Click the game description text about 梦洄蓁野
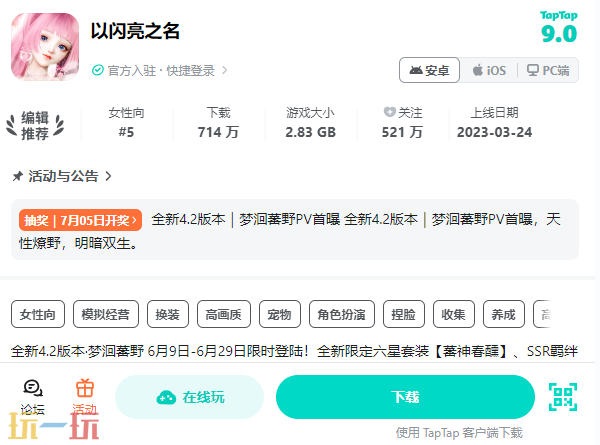 (294, 351)
